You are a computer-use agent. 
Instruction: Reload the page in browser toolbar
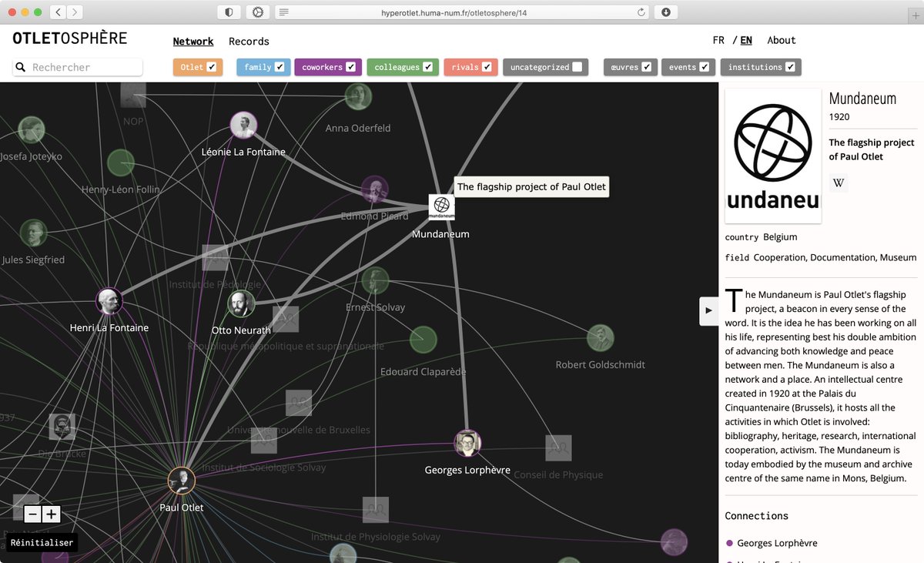pos(641,12)
